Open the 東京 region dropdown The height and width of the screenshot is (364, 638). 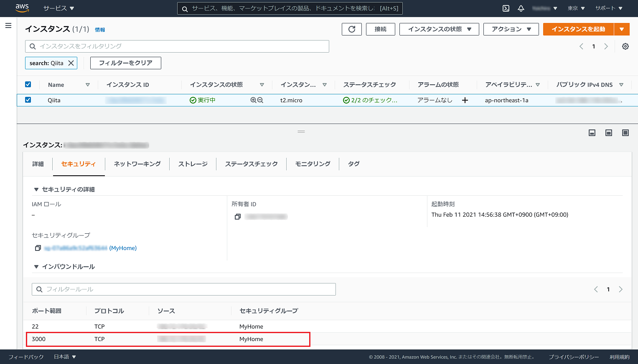pos(576,8)
